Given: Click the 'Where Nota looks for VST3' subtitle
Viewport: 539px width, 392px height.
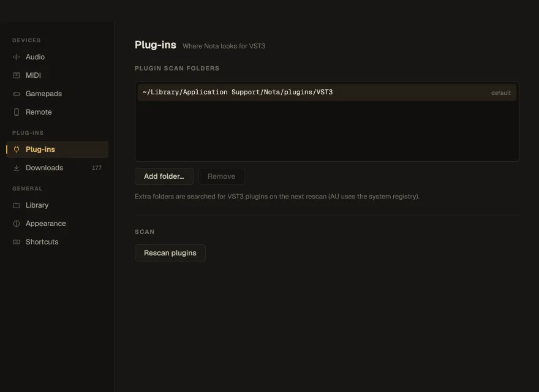Looking at the screenshot, I should 224,46.
